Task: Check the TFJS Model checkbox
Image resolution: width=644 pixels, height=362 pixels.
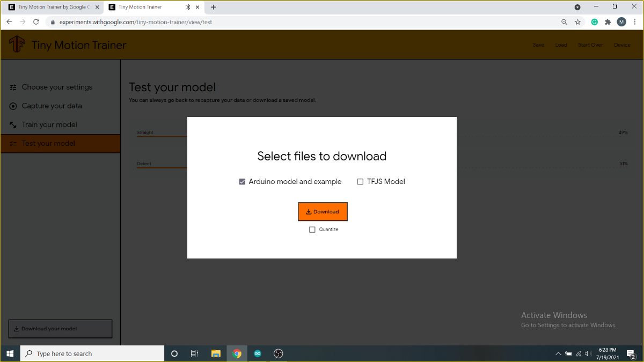Action: 360,182
